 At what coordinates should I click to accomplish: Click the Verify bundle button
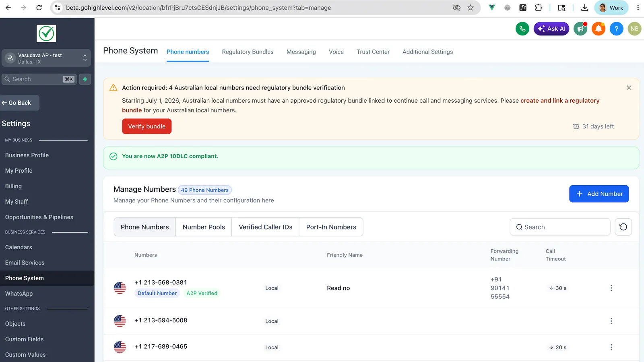click(147, 126)
